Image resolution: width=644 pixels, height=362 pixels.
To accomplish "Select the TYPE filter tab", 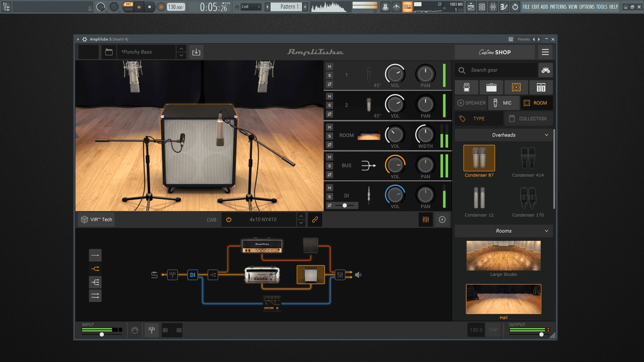I will 479,119.
